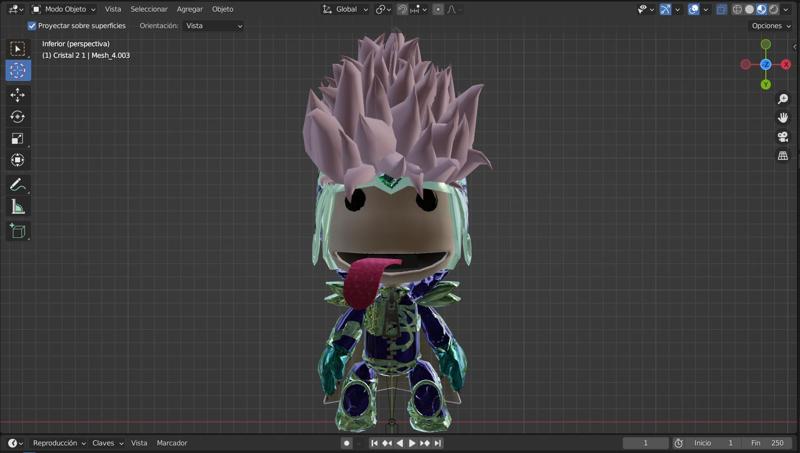Image resolution: width=800 pixels, height=453 pixels.
Task: Open the Reproducción menu
Action: [x=59, y=443]
